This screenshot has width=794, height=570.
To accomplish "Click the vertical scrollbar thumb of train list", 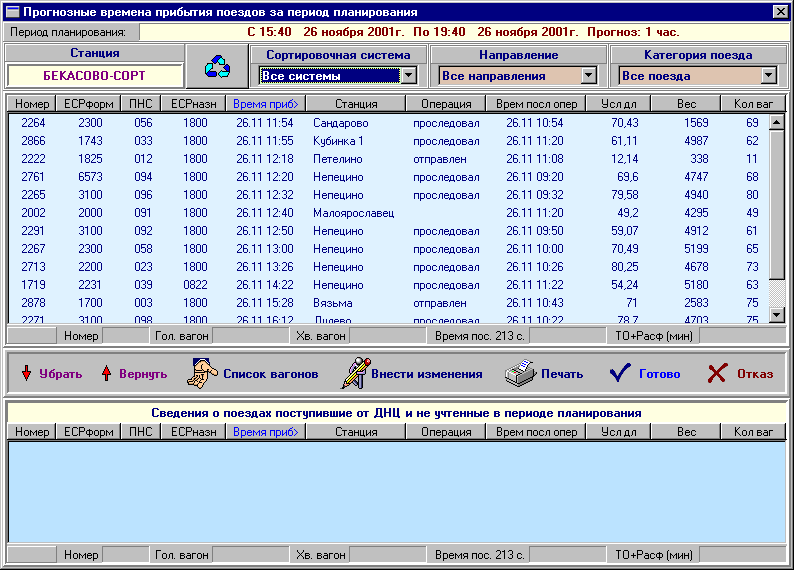I will tap(777, 204).
